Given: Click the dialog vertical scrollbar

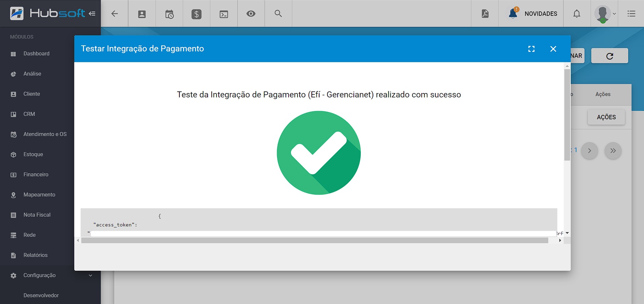Looking at the screenshot, I should (567, 115).
